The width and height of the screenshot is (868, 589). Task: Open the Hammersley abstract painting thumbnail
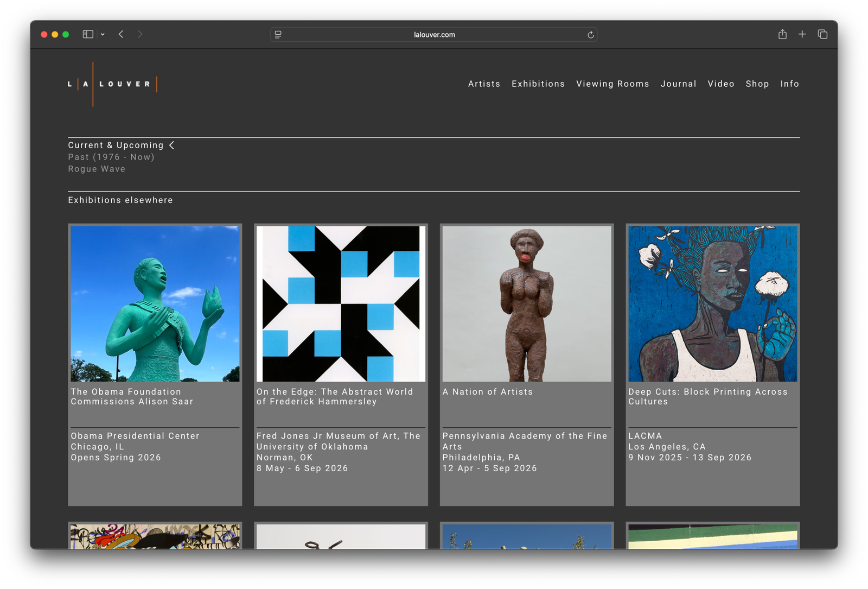click(341, 304)
